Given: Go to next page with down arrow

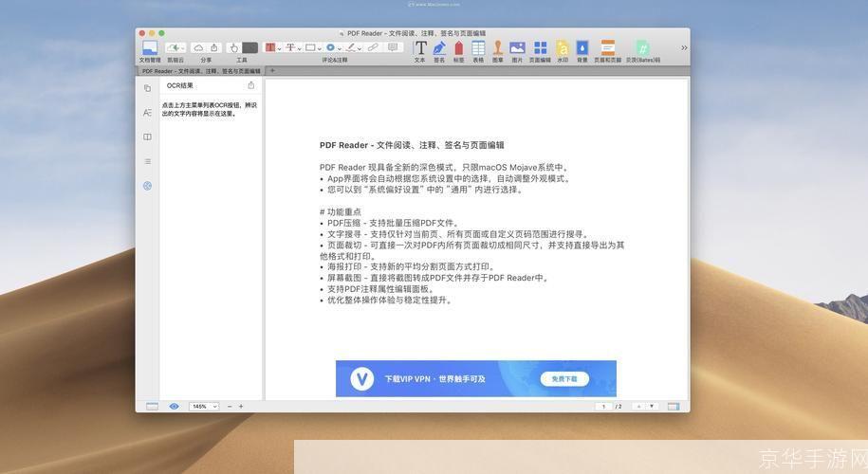Looking at the screenshot, I should [652, 407].
